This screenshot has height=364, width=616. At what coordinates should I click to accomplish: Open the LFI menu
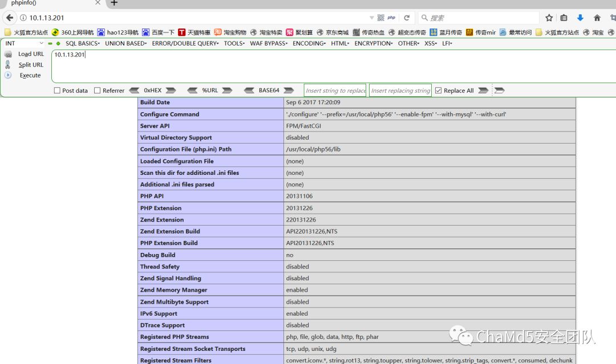[447, 43]
